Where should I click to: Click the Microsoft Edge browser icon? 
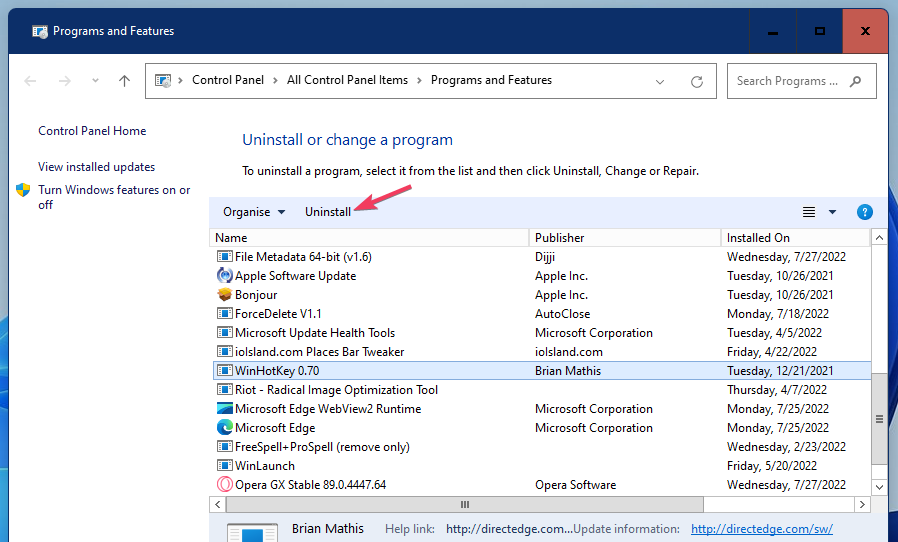click(x=224, y=427)
